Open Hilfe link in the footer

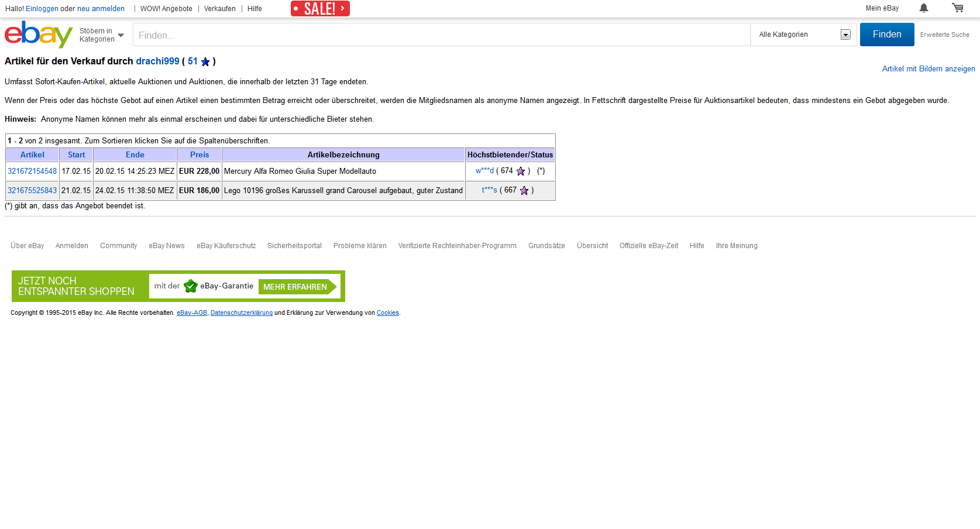[x=697, y=246]
